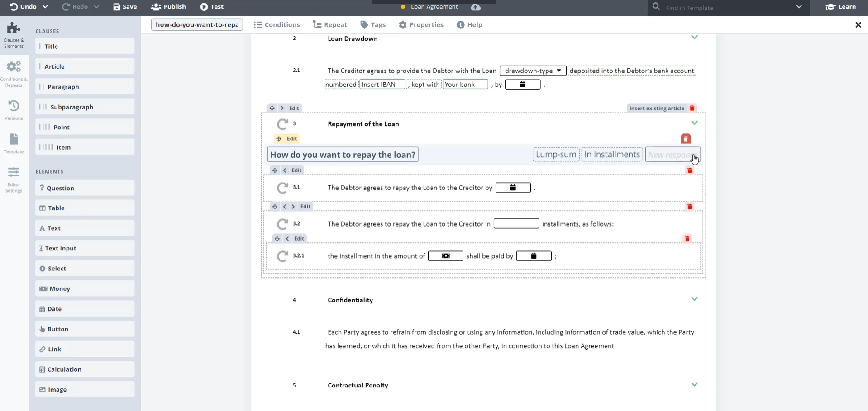This screenshot has height=411, width=868.
Task: Open the Learn section
Action: [840, 7]
